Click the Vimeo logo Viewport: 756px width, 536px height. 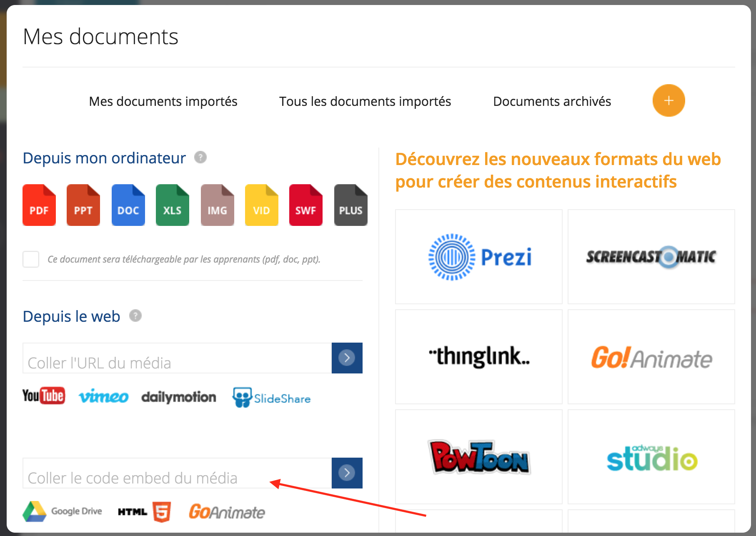pyautogui.click(x=103, y=397)
